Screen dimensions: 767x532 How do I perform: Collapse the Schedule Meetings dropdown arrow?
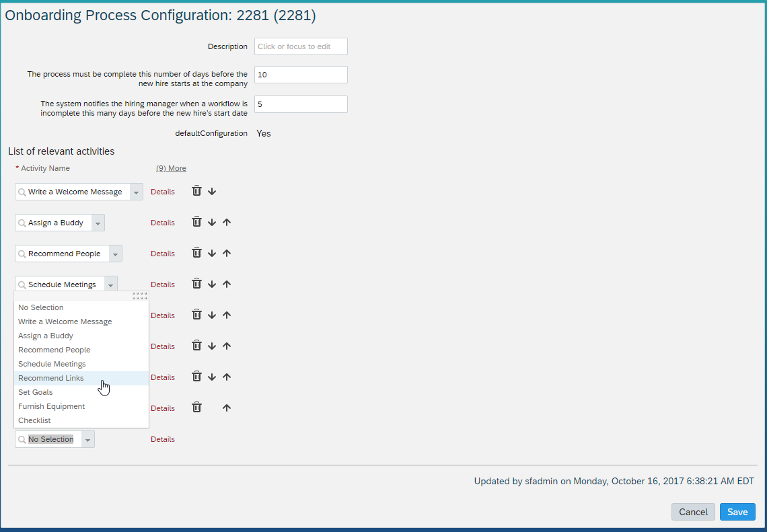(x=111, y=284)
